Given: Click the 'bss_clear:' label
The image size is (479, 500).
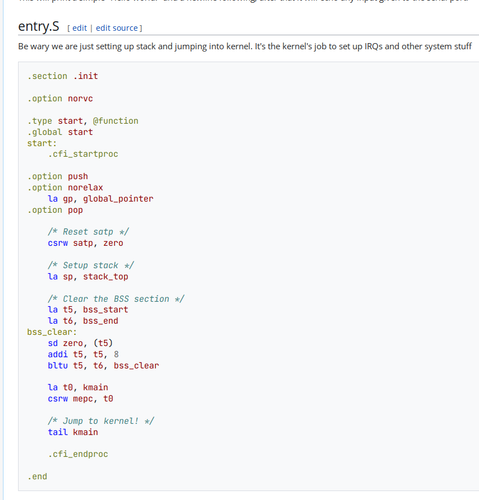Looking at the screenshot, I should pos(52,332).
